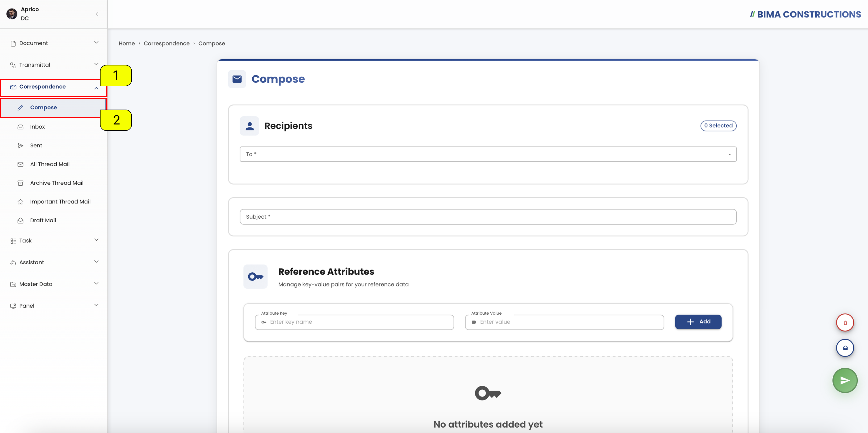Click the Add attribute button
This screenshot has width=868, height=433.
point(698,322)
